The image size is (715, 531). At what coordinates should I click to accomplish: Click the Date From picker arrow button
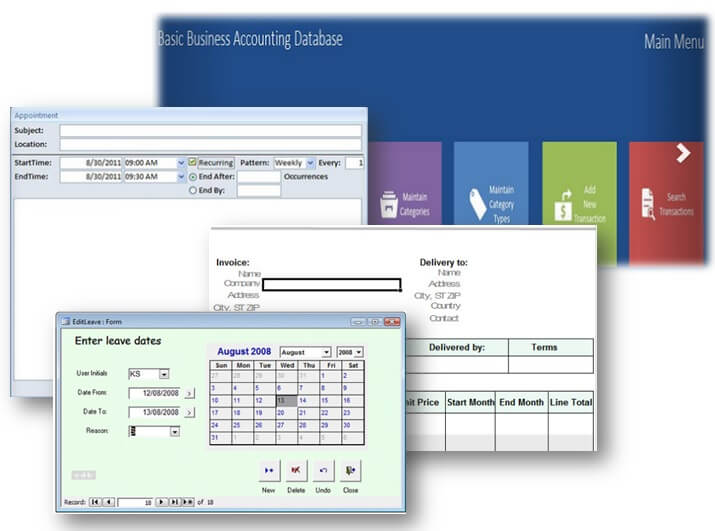[190, 393]
